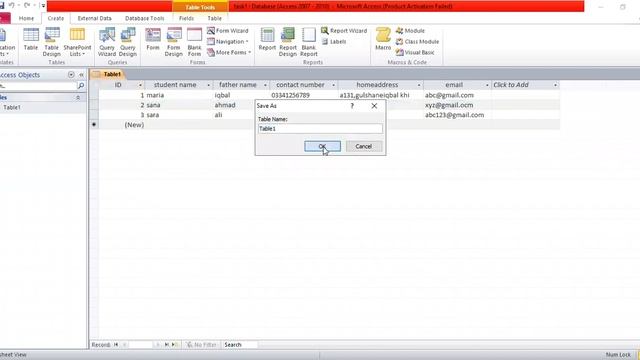Viewport: 640px width, 360px height.
Task: Launch the Query Wizard
Action: (107, 42)
